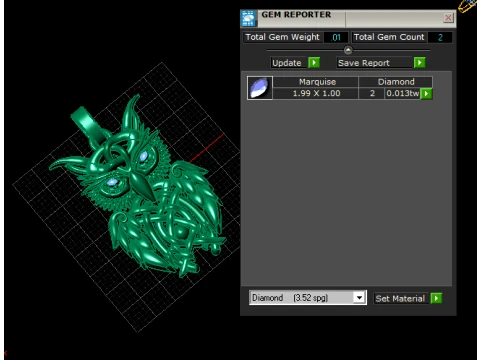Click the 0.013tw weight cell
Viewport: 480px width, 360px height.
[x=402, y=93]
